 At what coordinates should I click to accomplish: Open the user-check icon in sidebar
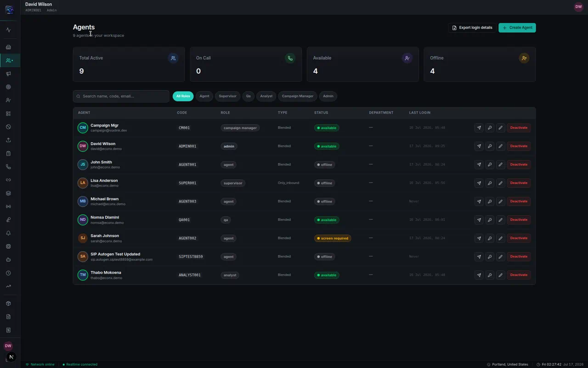tap(8, 100)
